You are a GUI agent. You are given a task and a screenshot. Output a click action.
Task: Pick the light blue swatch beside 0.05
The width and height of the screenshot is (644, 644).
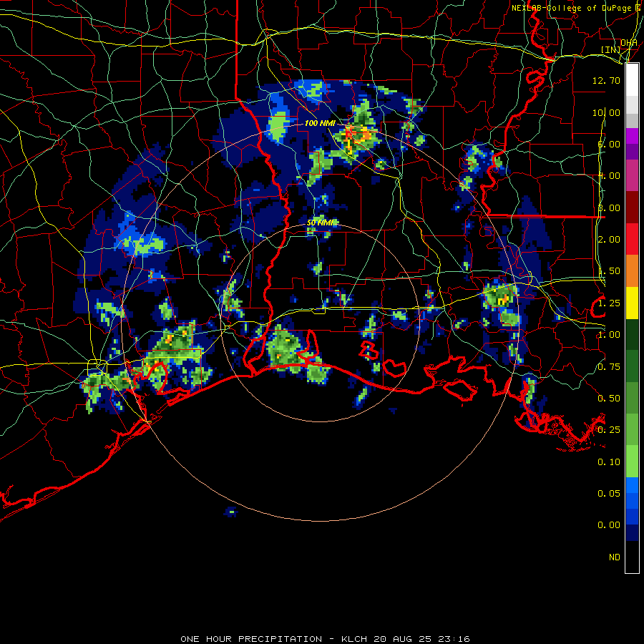tap(632, 485)
